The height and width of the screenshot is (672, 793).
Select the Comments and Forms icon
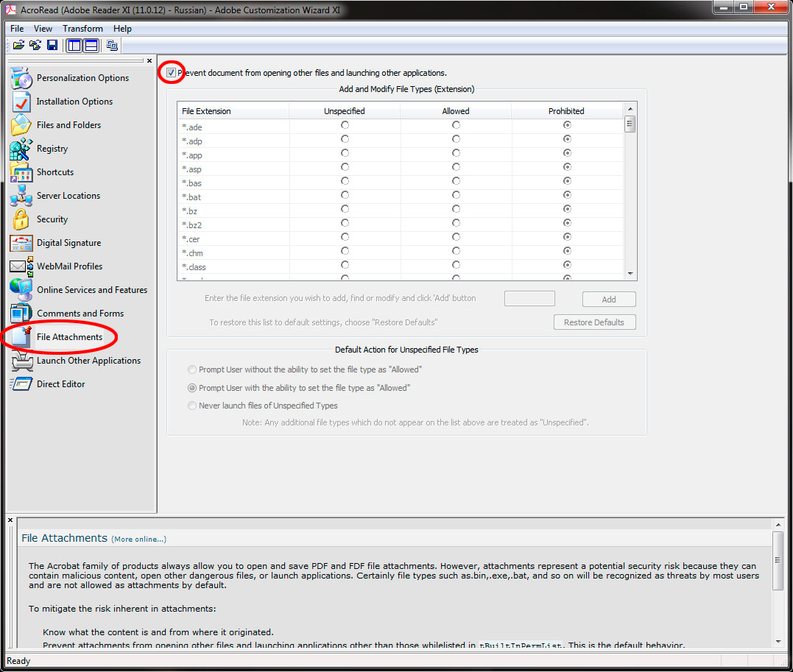pyautogui.click(x=21, y=314)
